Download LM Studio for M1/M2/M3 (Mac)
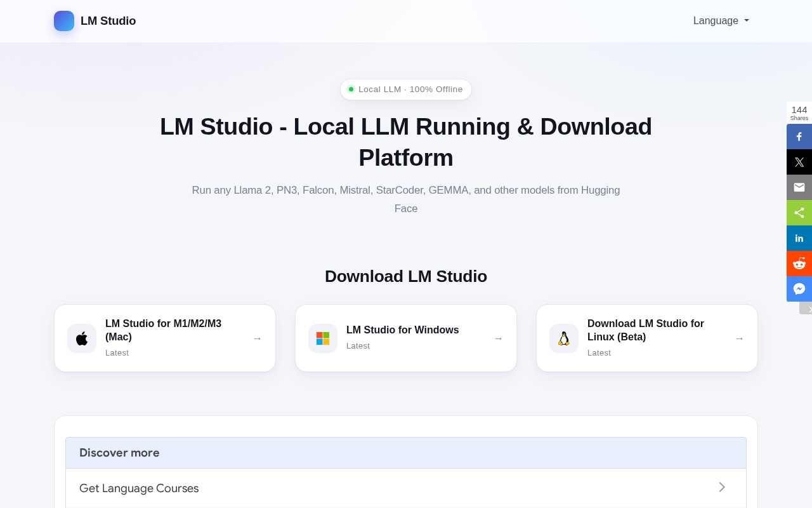 point(165,338)
